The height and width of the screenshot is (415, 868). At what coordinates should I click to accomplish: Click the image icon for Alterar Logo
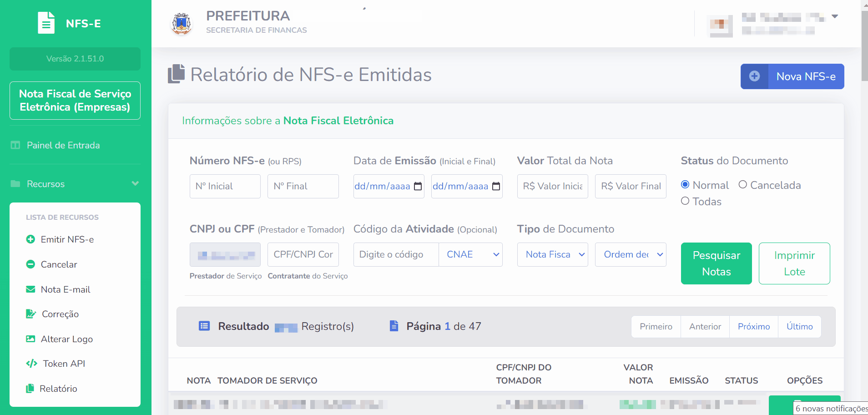[x=30, y=339]
